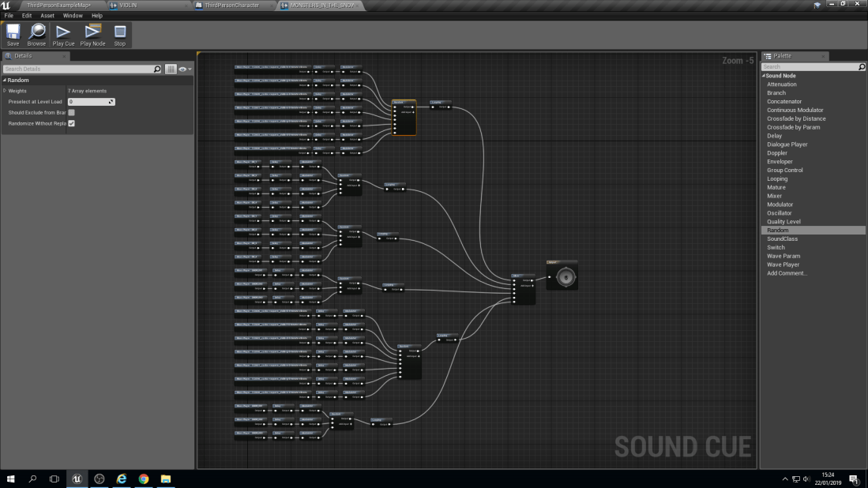The image size is (868, 488).
Task: Select the Wave Player palette node
Action: 783,265
